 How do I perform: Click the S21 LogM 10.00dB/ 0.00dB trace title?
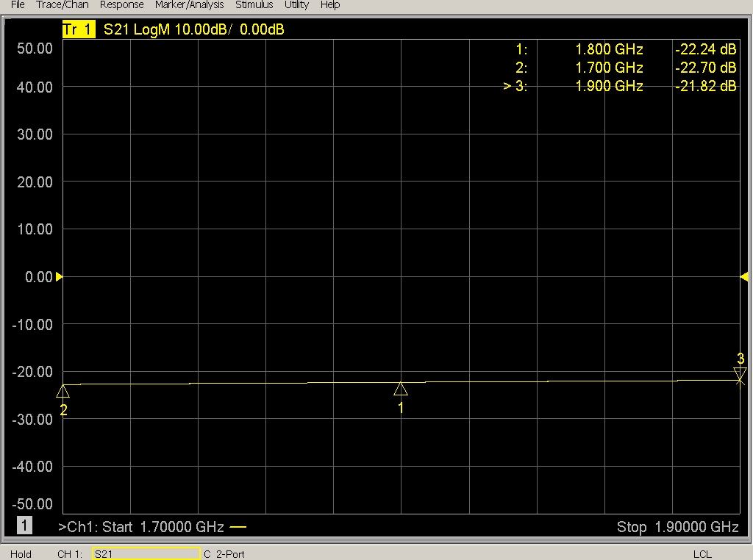[194, 29]
